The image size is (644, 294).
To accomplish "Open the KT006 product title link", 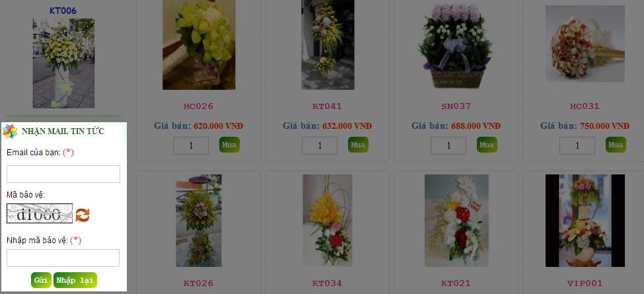I will [63, 11].
